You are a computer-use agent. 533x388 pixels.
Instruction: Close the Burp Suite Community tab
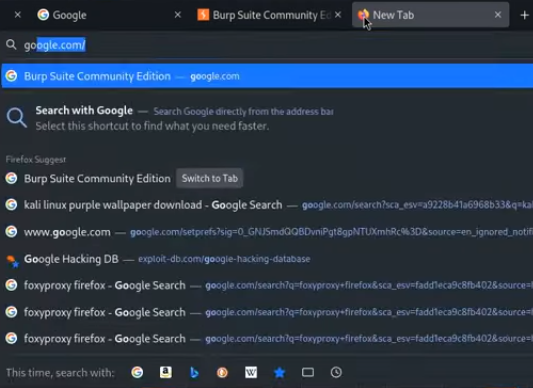[x=338, y=15]
